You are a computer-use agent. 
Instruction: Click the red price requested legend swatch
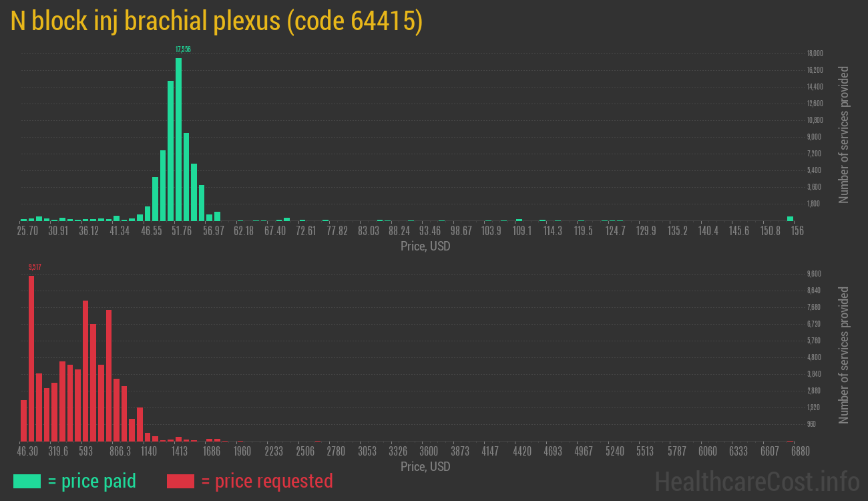(180, 481)
